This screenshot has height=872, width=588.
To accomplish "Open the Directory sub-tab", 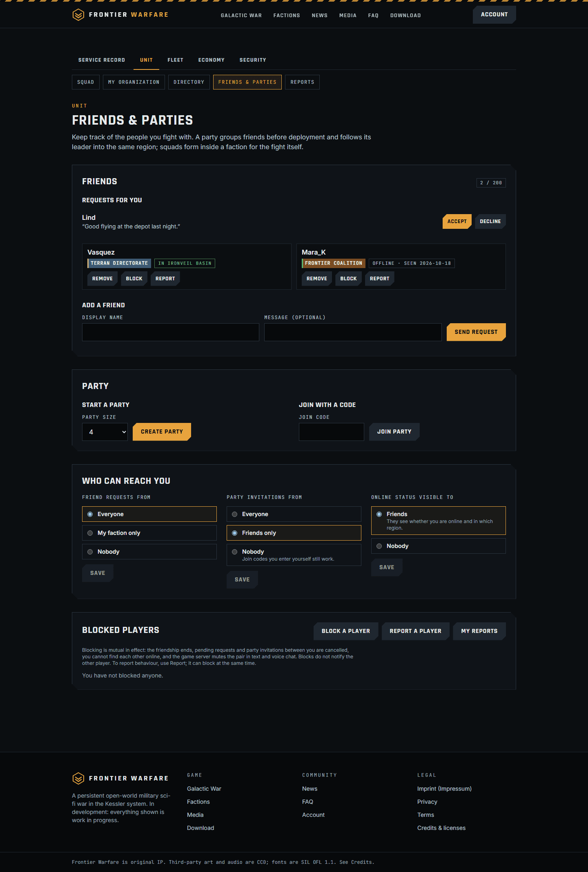I will click(x=189, y=82).
